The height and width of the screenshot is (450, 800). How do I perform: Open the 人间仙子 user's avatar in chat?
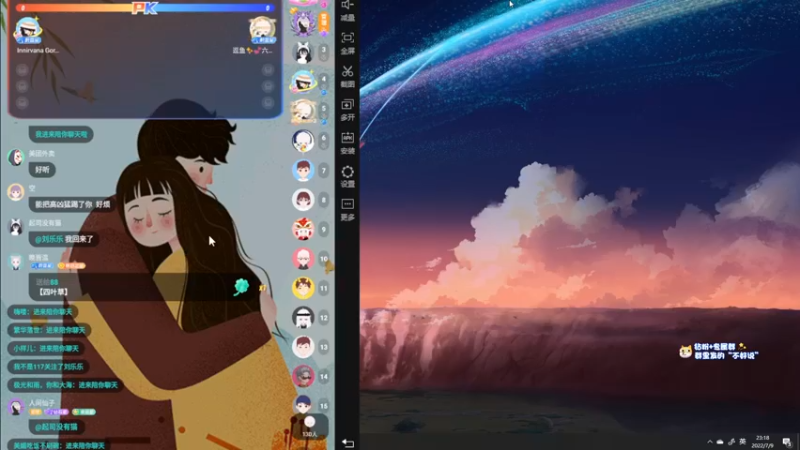(16, 407)
